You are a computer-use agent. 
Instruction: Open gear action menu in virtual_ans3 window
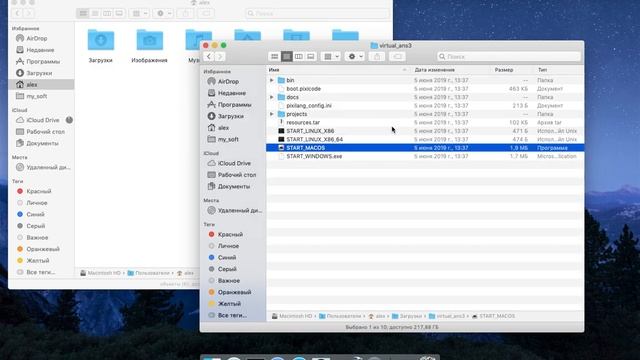tap(355, 56)
